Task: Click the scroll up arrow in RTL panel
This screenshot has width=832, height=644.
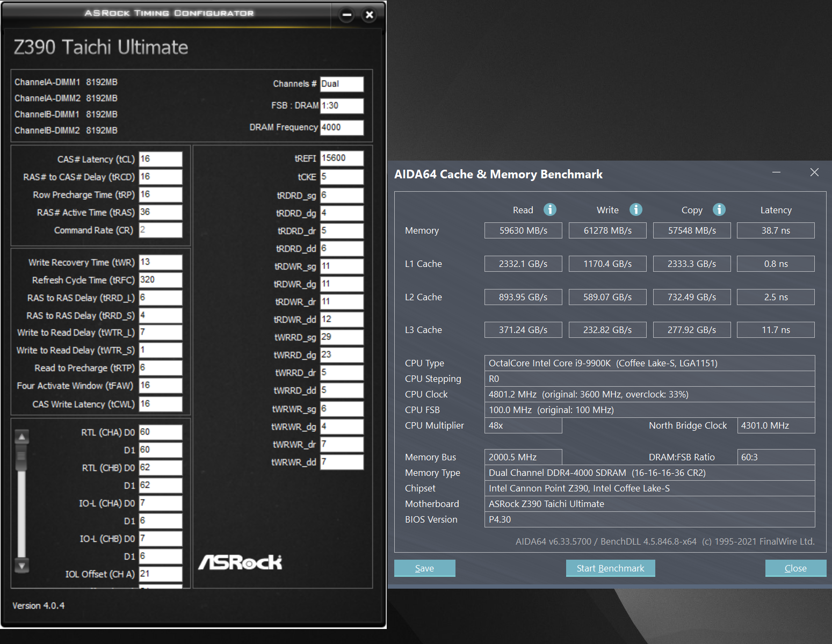Action: point(21,437)
